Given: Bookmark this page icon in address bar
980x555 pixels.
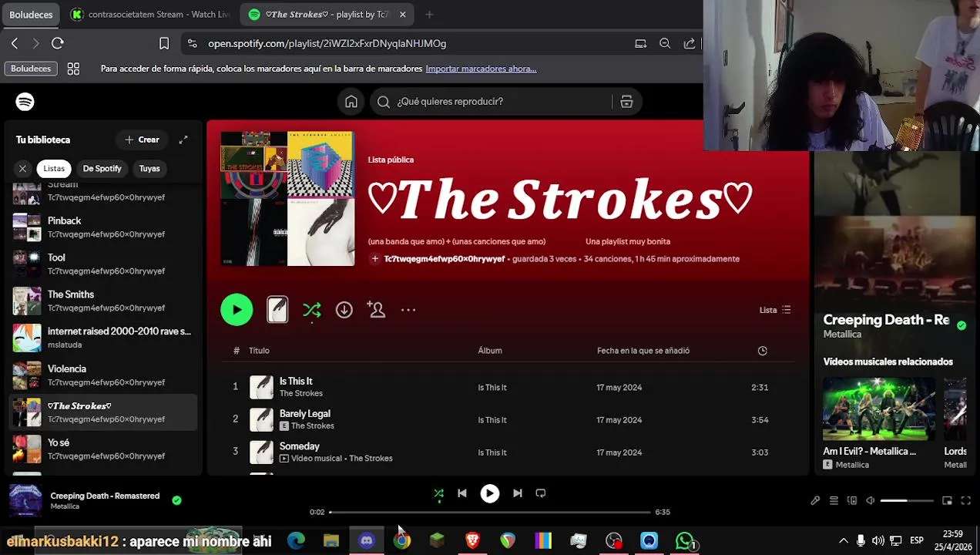Looking at the screenshot, I should [164, 44].
